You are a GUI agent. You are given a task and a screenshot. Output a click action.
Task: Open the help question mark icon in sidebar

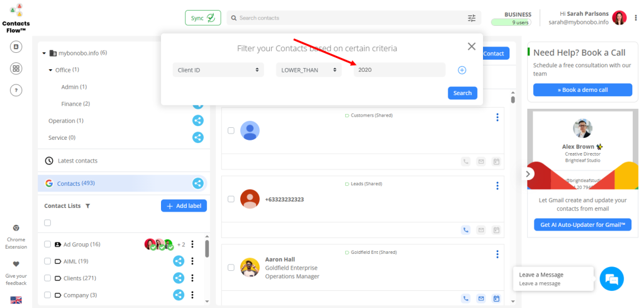[x=16, y=90]
